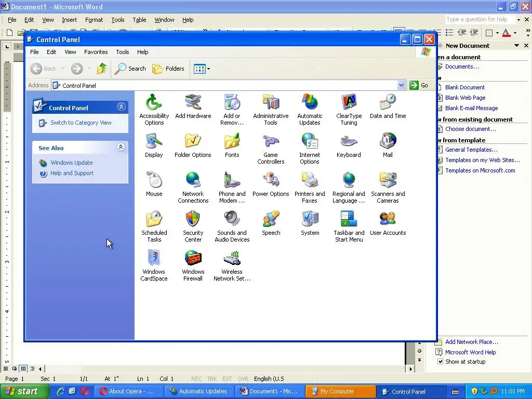Open Windows Update link in See Also

[x=71, y=163]
